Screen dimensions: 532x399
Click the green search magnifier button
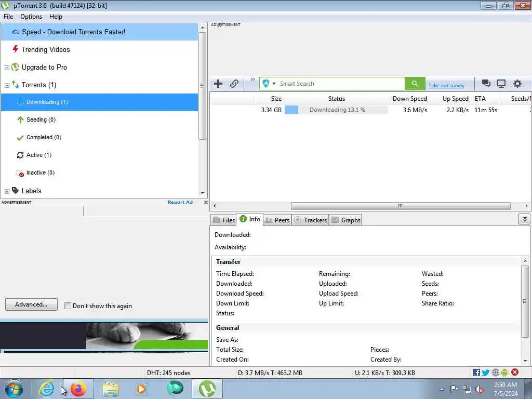click(x=415, y=84)
